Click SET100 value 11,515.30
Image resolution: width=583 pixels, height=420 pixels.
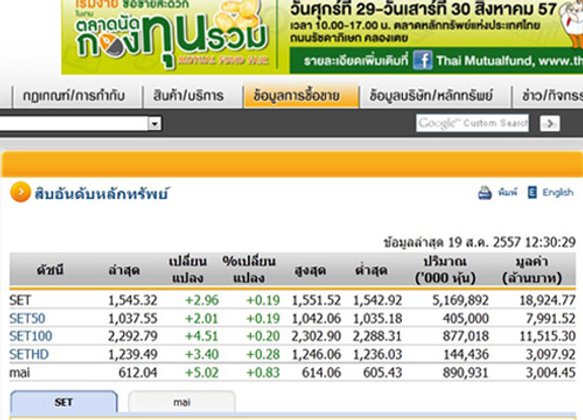click(x=547, y=336)
